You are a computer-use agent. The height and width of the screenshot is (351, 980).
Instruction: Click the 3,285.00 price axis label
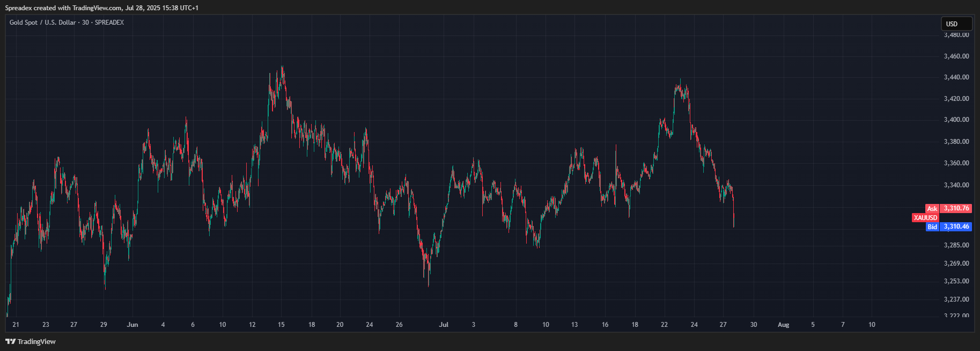point(956,245)
